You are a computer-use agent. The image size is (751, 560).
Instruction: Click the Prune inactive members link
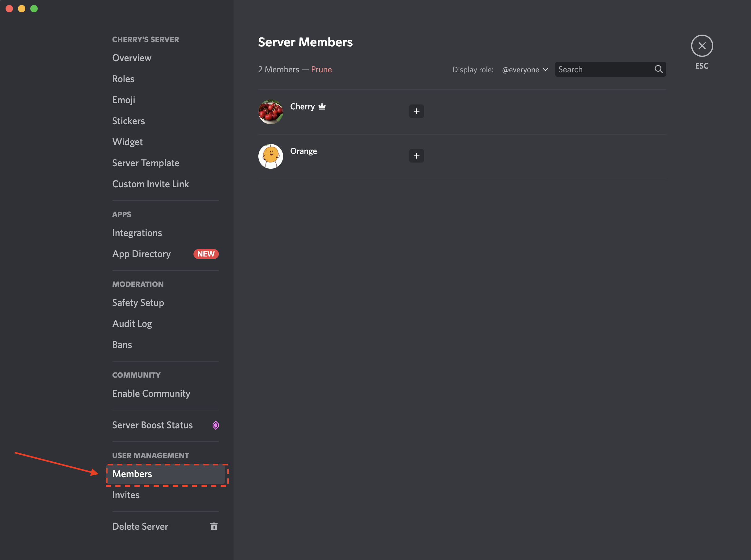click(x=322, y=70)
